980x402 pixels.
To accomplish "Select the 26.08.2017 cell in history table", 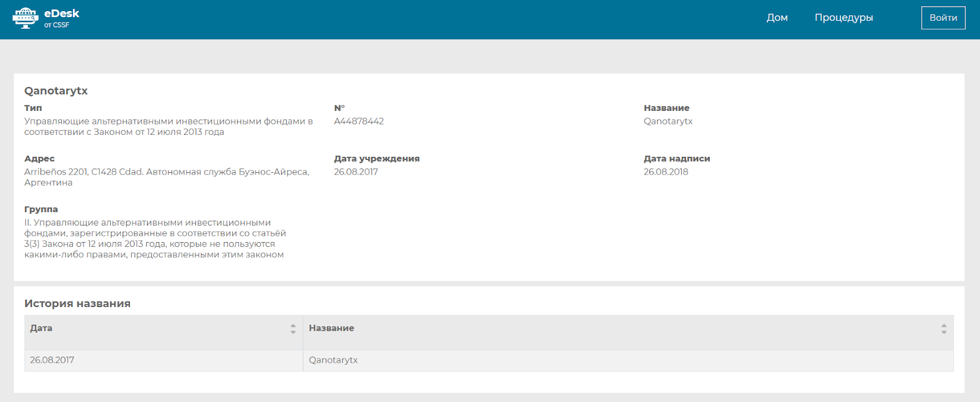I will (52, 360).
